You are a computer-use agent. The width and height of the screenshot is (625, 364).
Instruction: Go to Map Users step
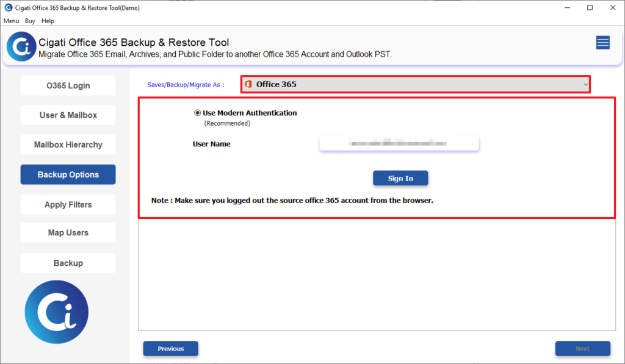coord(68,232)
